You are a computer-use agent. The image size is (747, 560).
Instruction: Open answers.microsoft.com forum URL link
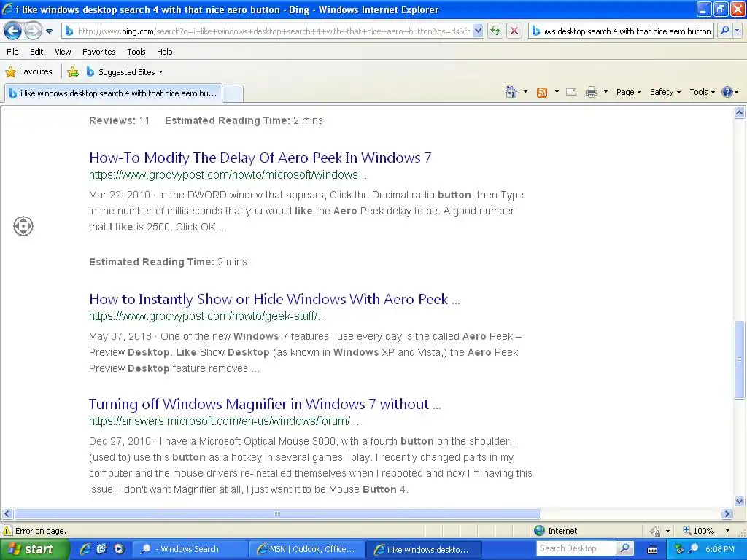(x=224, y=421)
